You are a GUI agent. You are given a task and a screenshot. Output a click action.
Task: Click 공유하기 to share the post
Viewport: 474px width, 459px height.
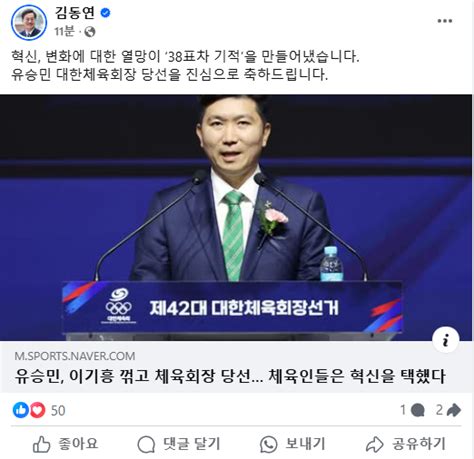(x=406, y=444)
